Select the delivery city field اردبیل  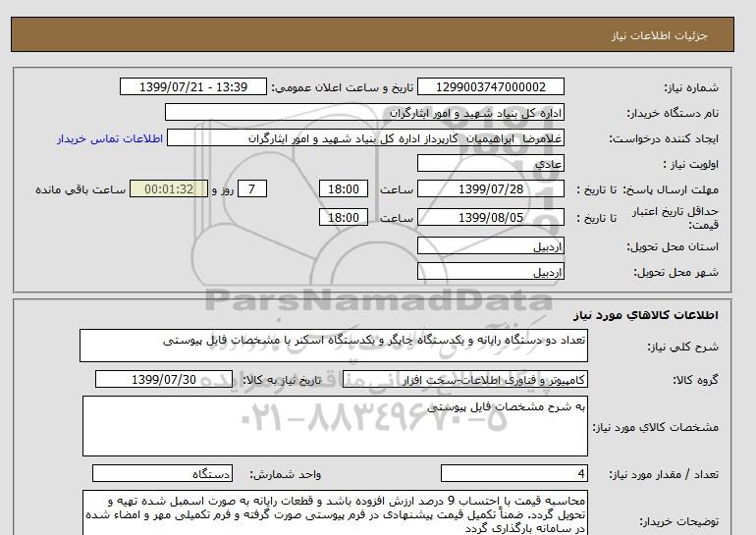point(490,271)
